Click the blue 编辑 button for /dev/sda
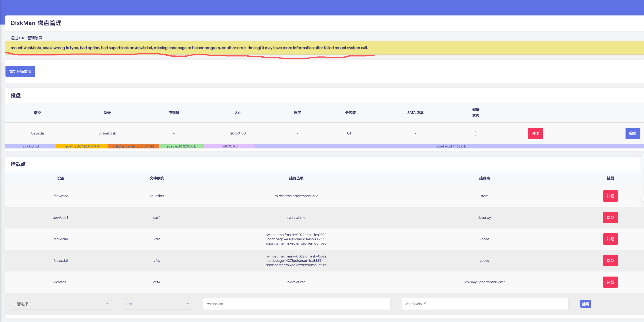This screenshot has width=644, height=322. coord(632,133)
